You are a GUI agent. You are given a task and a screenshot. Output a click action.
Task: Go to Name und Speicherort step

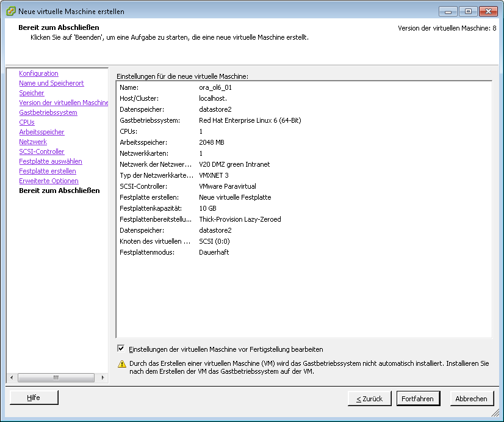click(51, 83)
